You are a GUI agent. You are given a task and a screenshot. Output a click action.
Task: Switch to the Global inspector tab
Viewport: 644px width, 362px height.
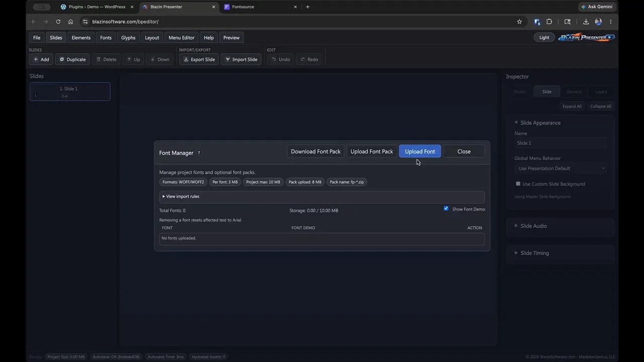point(519,92)
